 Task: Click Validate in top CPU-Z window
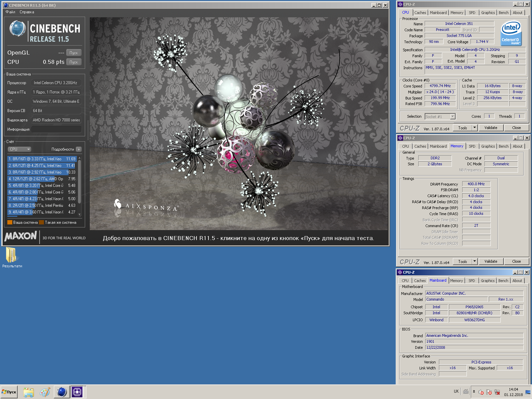click(491, 128)
